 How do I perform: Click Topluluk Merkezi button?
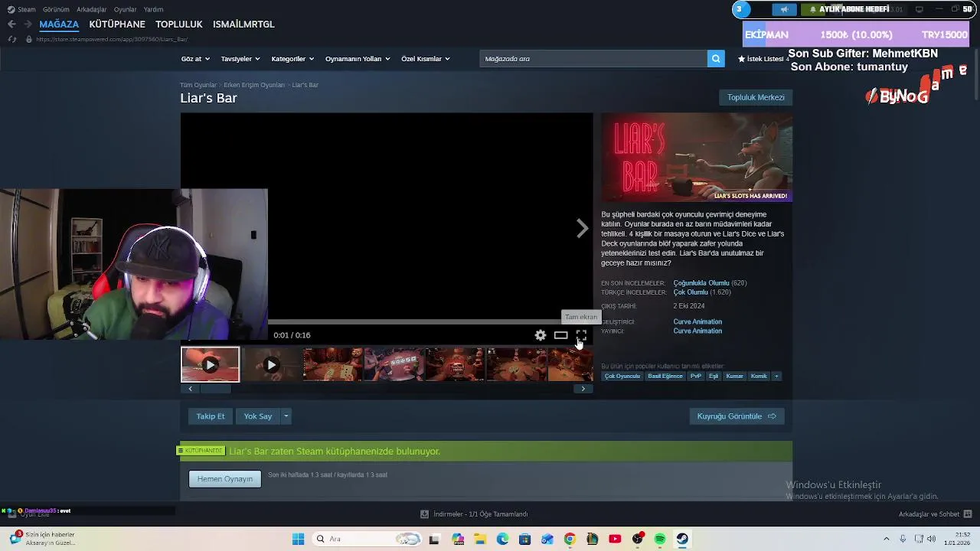[x=756, y=97]
